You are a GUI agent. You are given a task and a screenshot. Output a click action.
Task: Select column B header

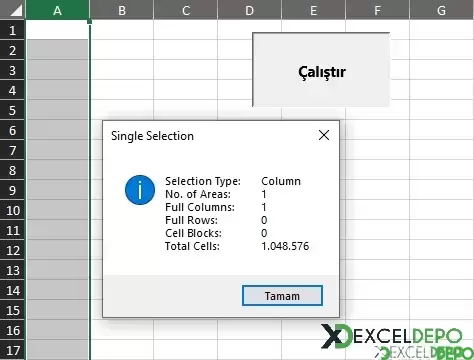[122, 10]
